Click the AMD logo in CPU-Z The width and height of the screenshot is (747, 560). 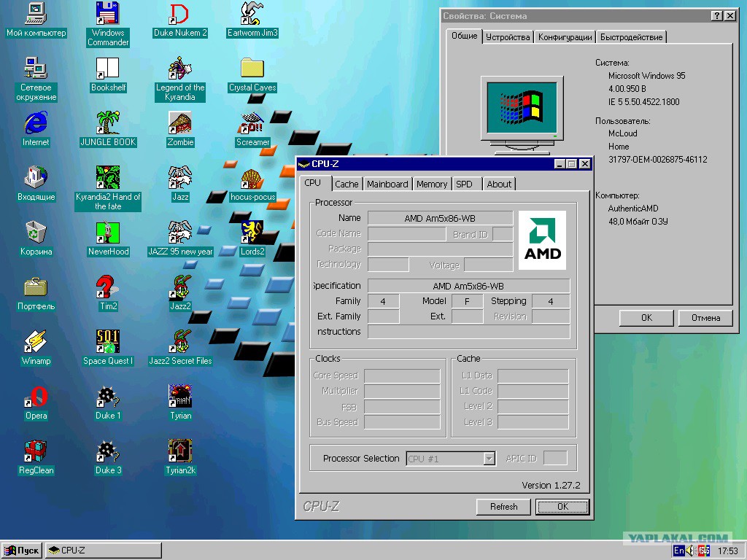click(x=542, y=240)
